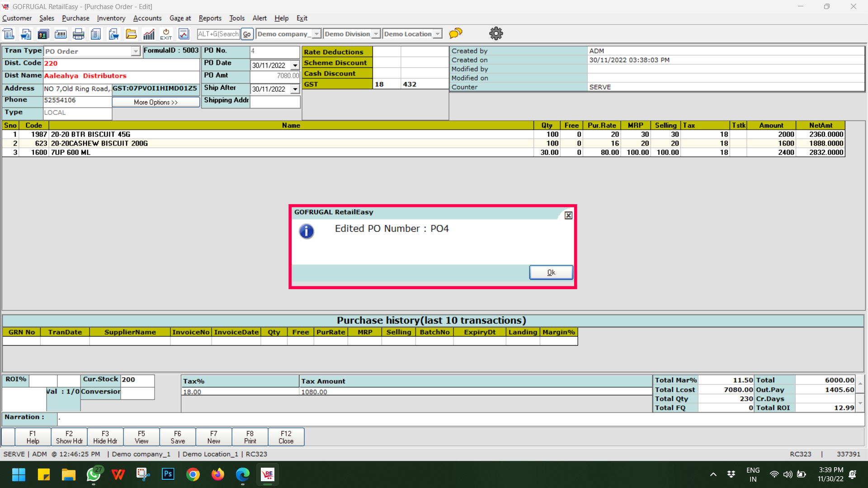The height and width of the screenshot is (488, 868).
Task: Close the Edited PO message dialog
Action: (x=568, y=216)
